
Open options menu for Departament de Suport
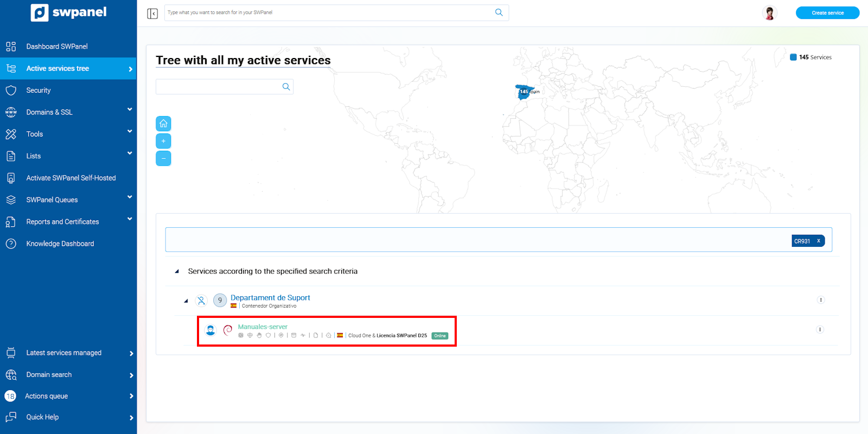pos(820,300)
